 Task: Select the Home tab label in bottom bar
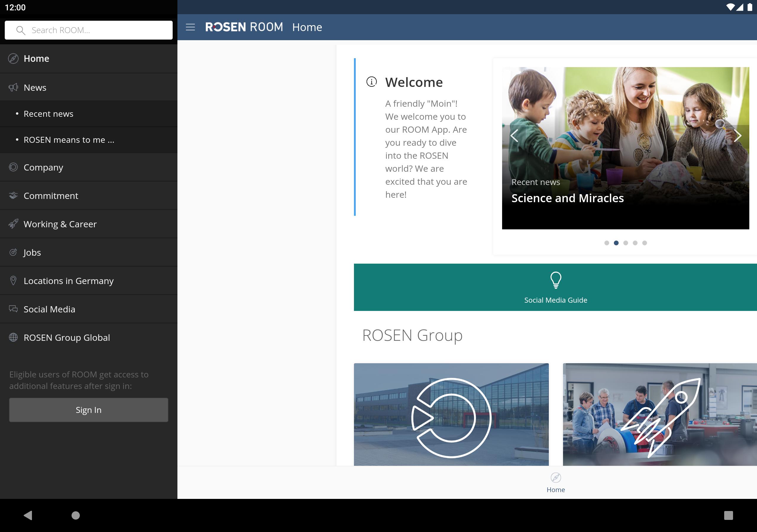point(556,489)
